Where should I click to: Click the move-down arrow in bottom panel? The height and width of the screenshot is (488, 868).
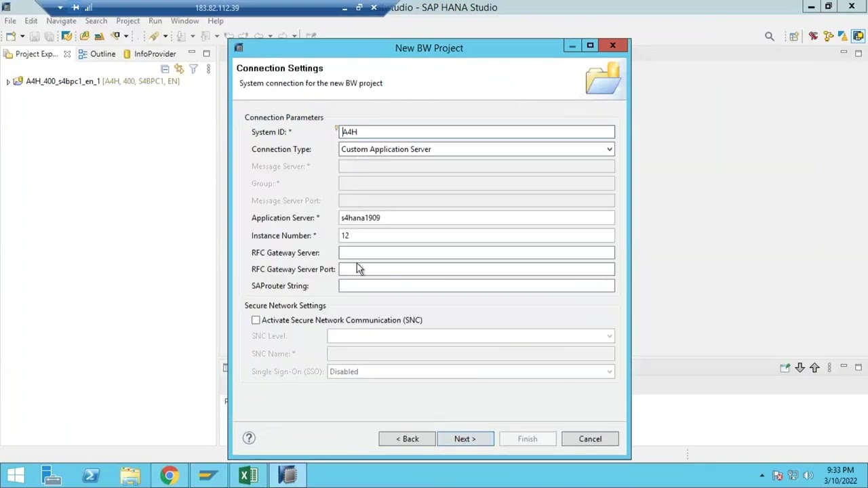800,367
